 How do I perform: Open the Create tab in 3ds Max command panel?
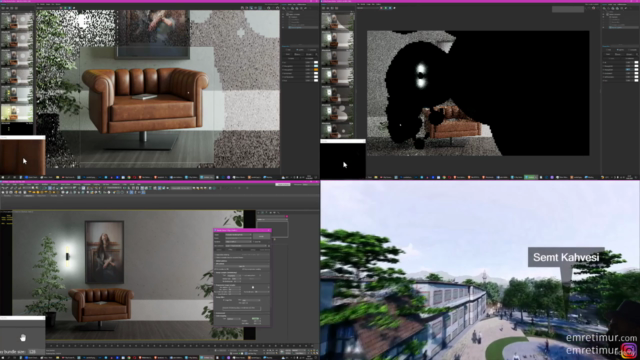pos(258,213)
